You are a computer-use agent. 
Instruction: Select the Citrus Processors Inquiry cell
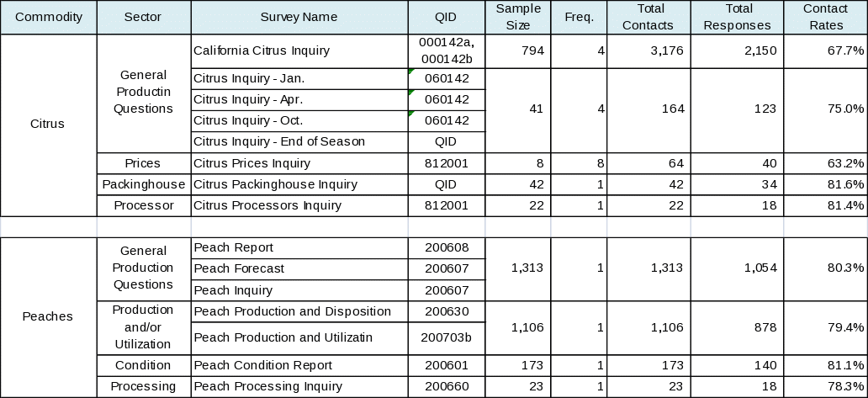(299, 205)
